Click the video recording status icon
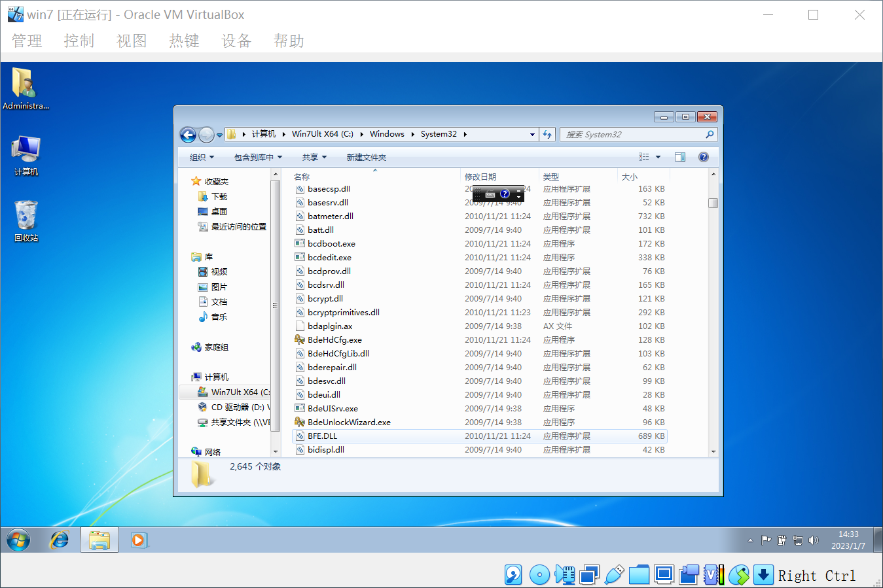 point(689,575)
